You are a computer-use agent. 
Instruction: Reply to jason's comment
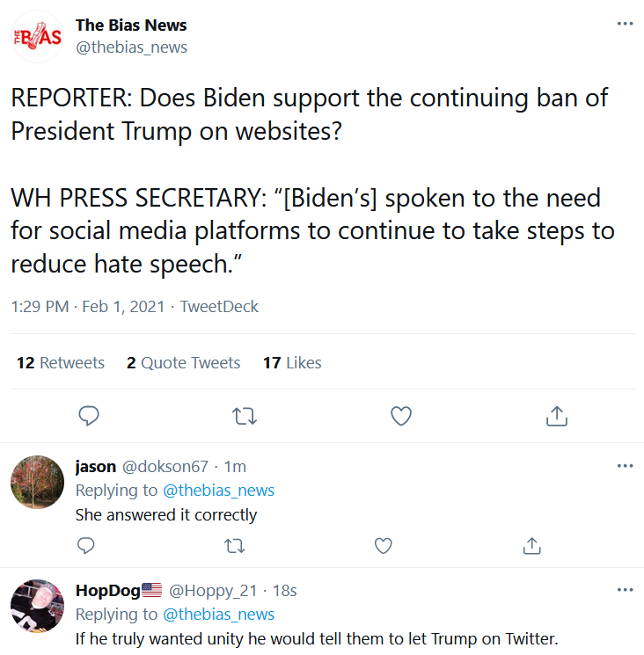[85, 546]
